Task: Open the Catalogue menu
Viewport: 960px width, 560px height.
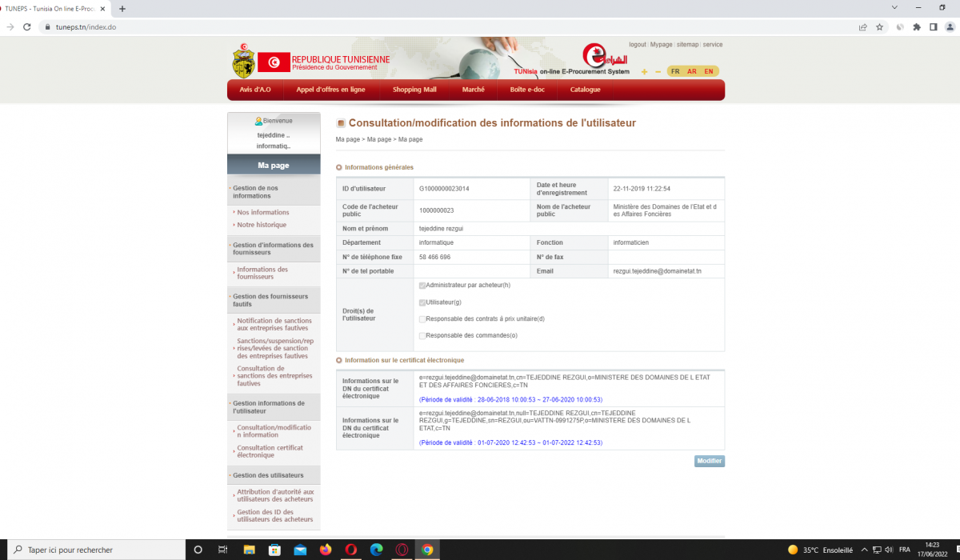Action: point(585,90)
